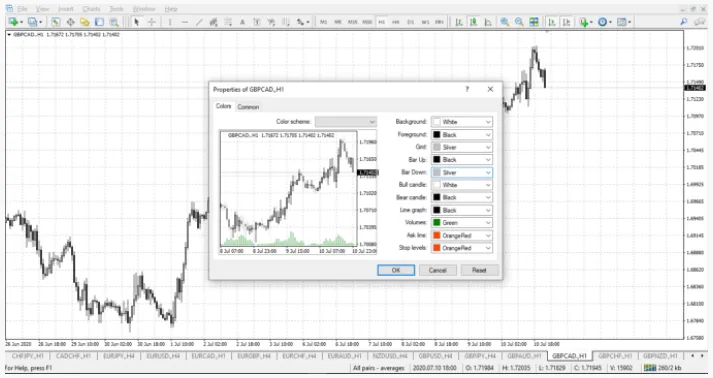Open the Tools menu
This screenshot has height=378, width=713.
pos(116,9)
